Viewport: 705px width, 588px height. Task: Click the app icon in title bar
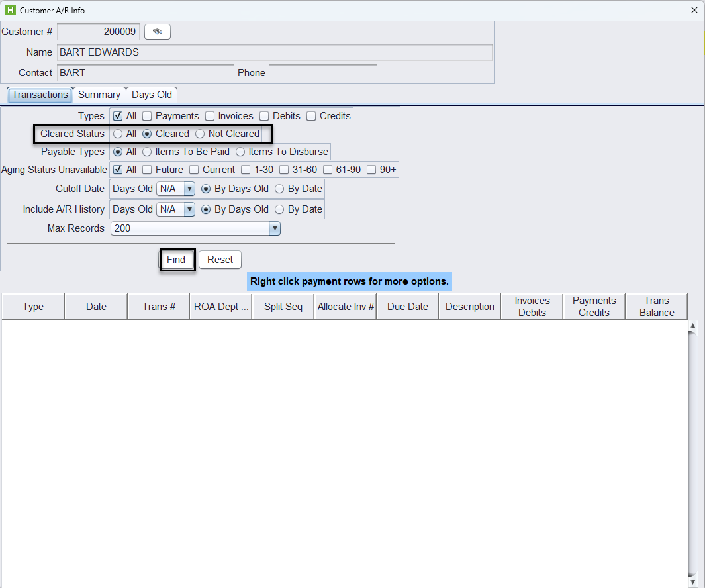(10, 11)
